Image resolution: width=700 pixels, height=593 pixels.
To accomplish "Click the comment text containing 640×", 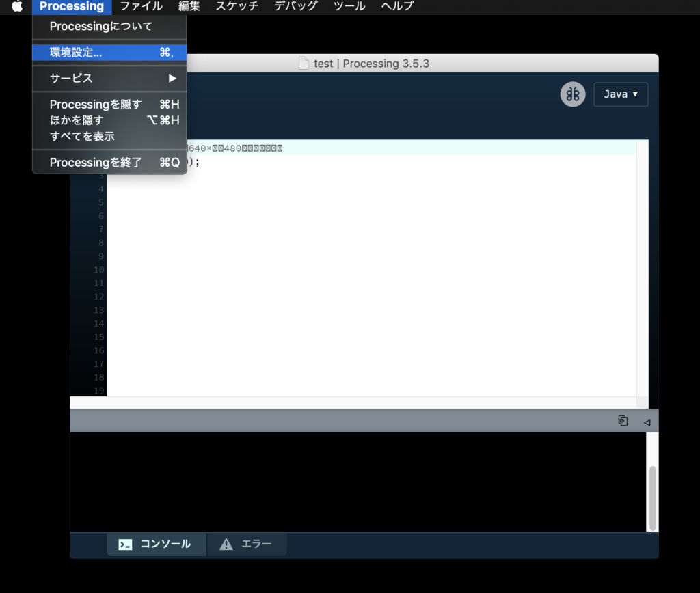I will coord(235,148).
